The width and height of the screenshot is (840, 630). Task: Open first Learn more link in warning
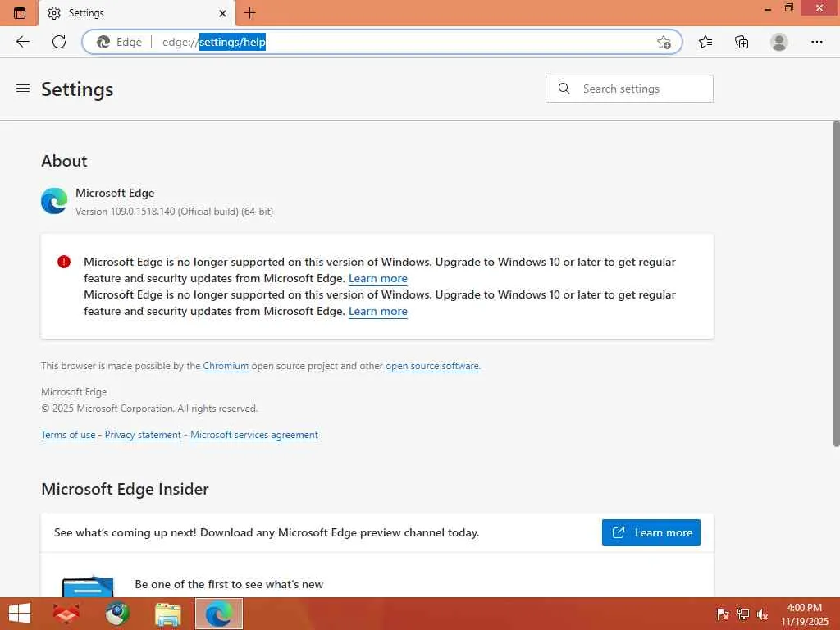click(377, 279)
